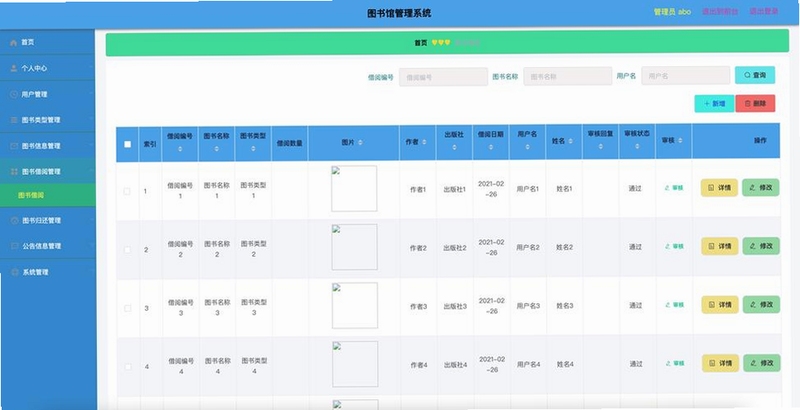Open 详情 for row 4
The height and width of the screenshot is (410, 800).
click(x=720, y=364)
